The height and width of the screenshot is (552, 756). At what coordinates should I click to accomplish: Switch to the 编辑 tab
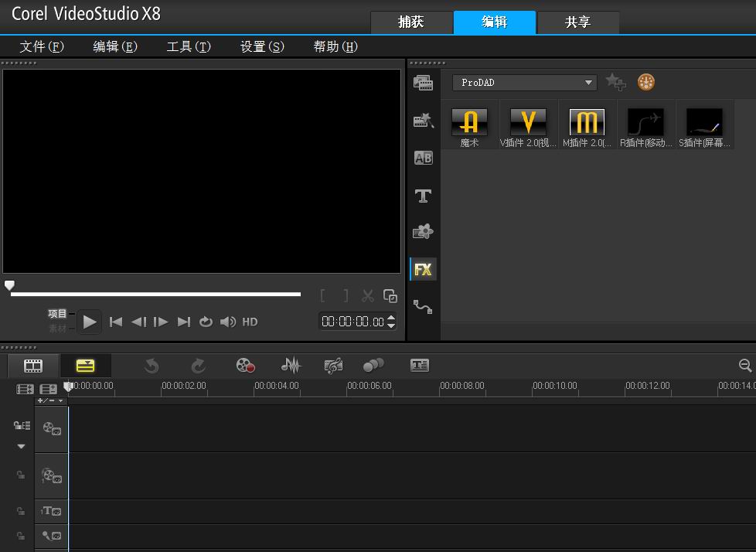[x=495, y=22]
